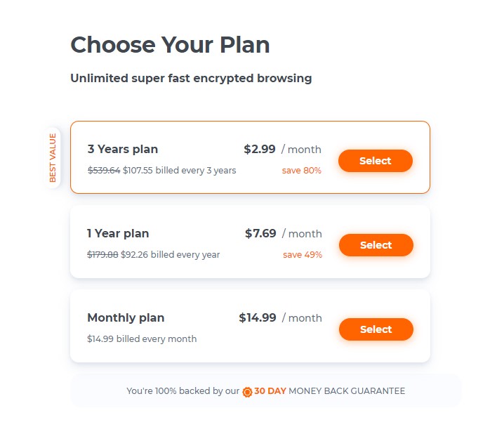Click the $92.26 billed every year text
The image size is (504, 427).
pyautogui.click(x=170, y=255)
